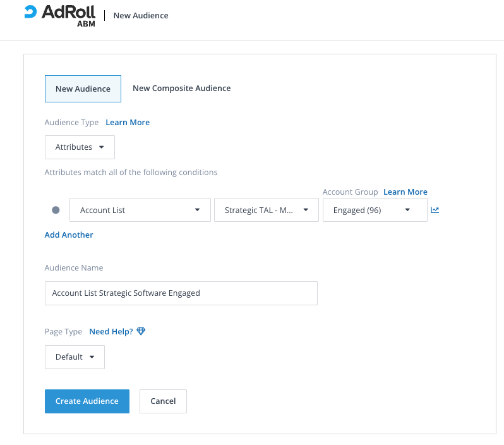Viewport: 504px width, 445px height.
Task: Open the Default page type dropdown
Action: pyautogui.click(x=75, y=357)
